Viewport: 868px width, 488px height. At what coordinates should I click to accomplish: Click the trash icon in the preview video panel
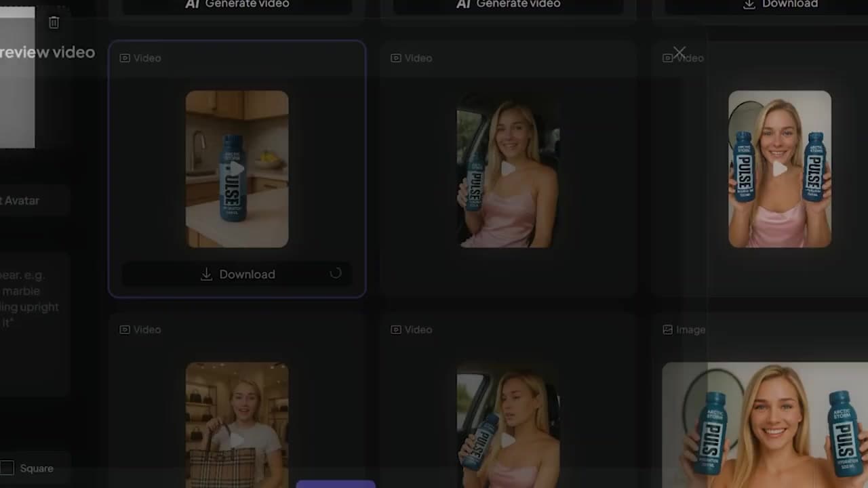tap(54, 22)
